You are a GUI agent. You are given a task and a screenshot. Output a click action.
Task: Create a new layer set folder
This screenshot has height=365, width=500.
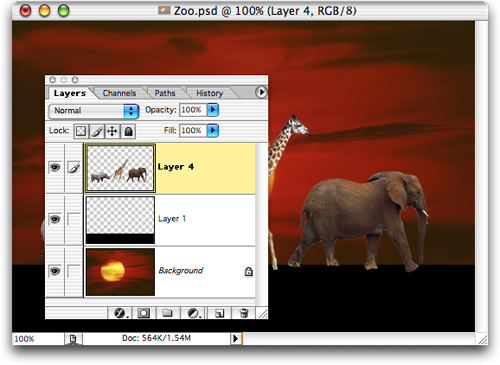pos(167,313)
